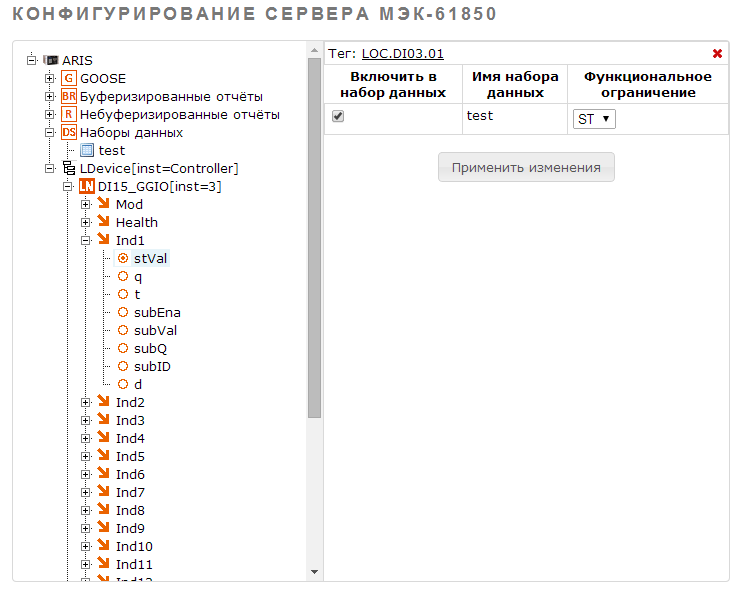
Task: Uncheck 'Включить в набор данных' checkbox
Action: tap(338, 116)
